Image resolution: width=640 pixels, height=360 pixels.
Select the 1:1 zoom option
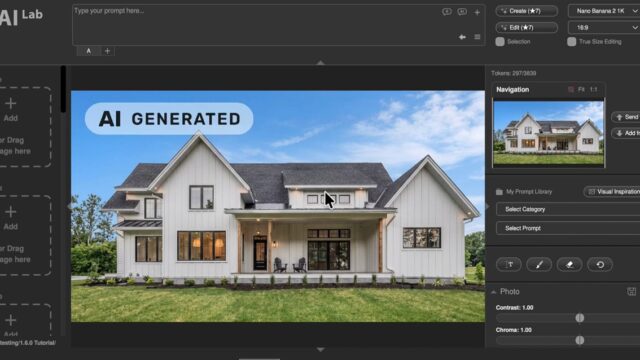coord(593,89)
